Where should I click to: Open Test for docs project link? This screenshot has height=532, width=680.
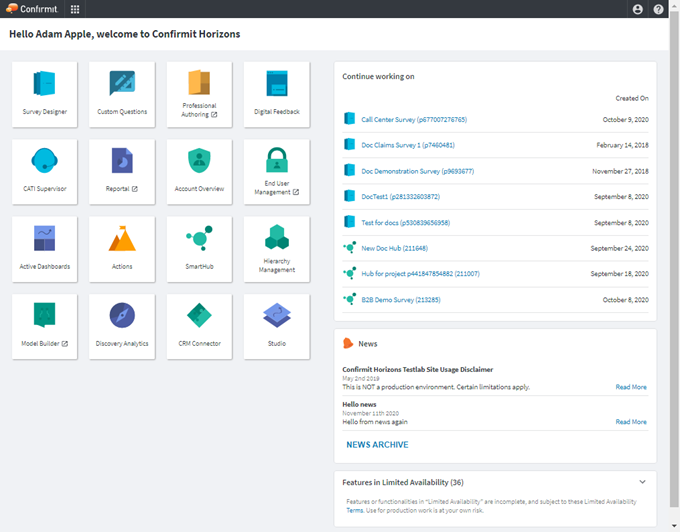coord(405,223)
